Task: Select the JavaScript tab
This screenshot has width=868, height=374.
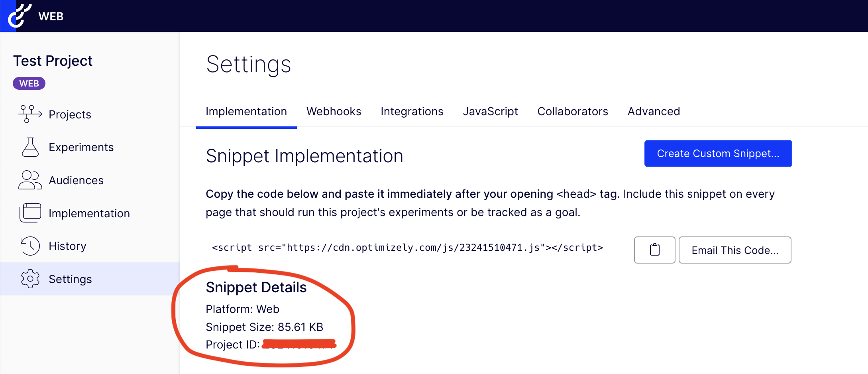Action: click(x=490, y=111)
